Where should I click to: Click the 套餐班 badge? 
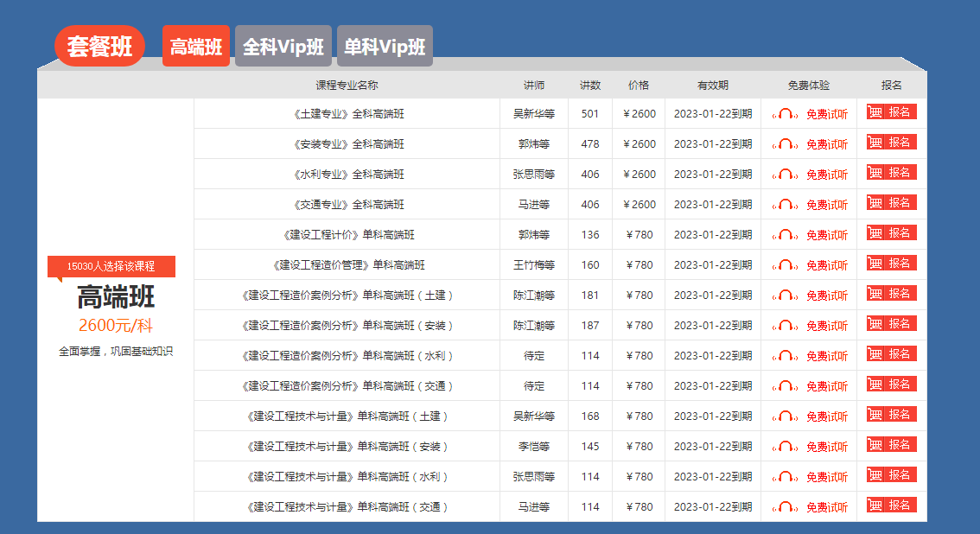tap(99, 46)
